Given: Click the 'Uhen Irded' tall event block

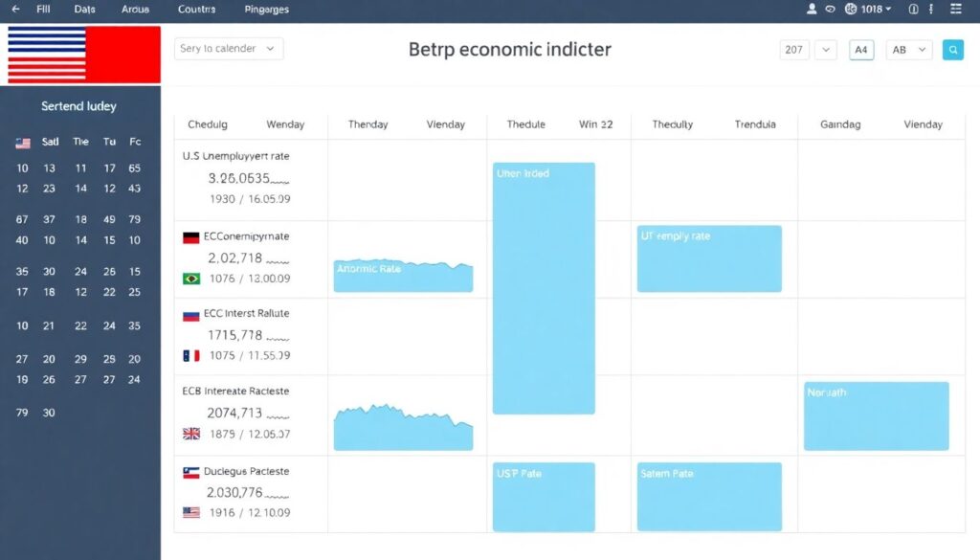Looking at the screenshot, I should click(x=544, y=287).
